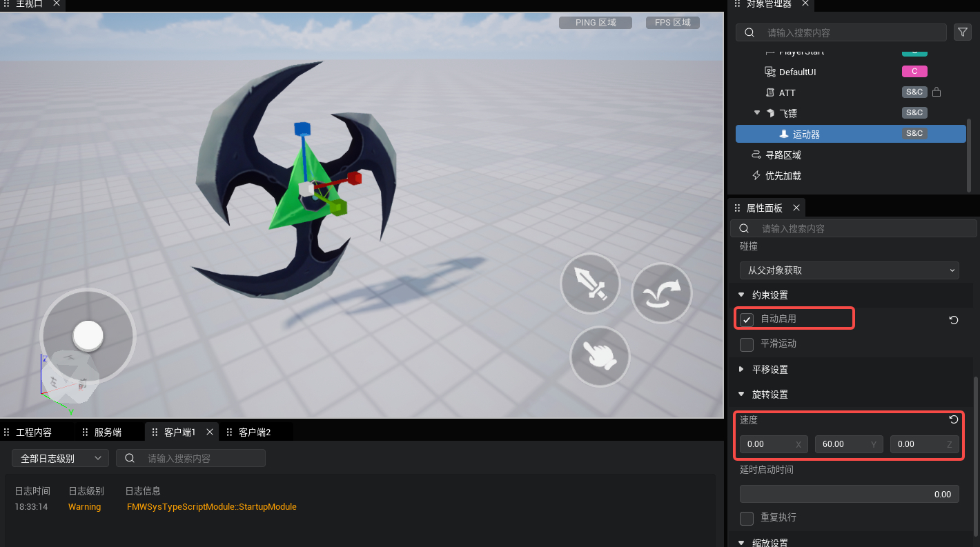Click the virtual joystick knob

click(x=88, y=336)
